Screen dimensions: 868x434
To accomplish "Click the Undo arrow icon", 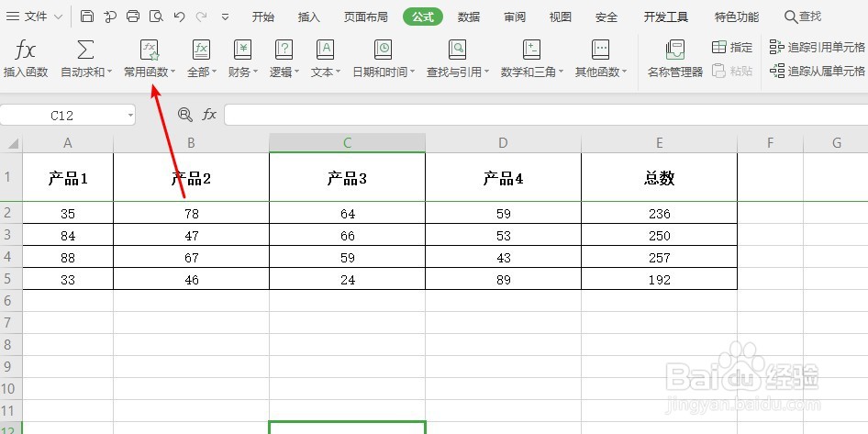I will [x=179, y=16].
